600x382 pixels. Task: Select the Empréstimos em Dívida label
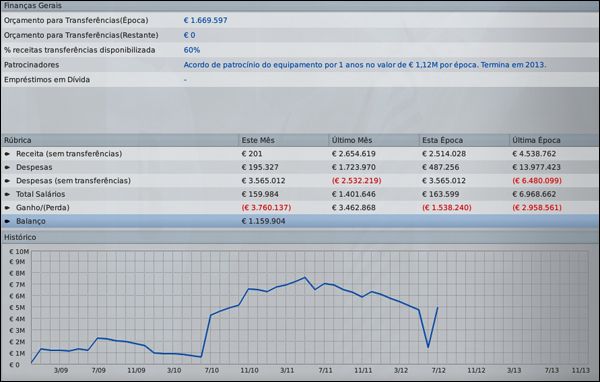47,80
